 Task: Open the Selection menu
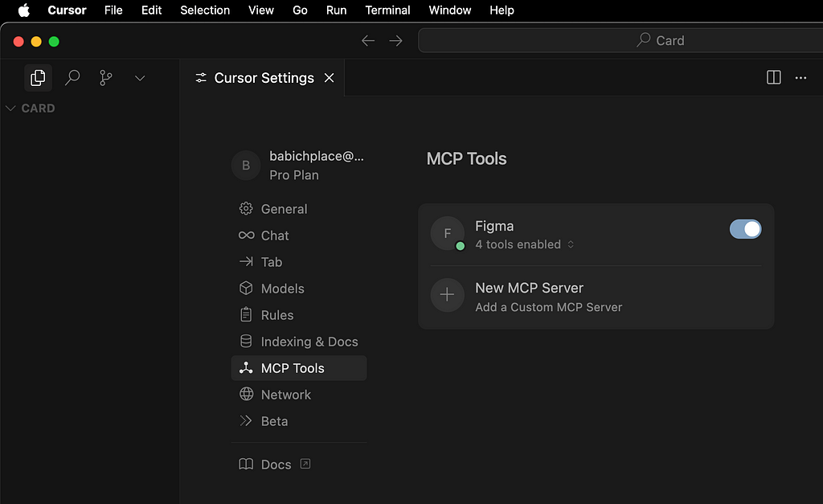(x=205, y=10)
